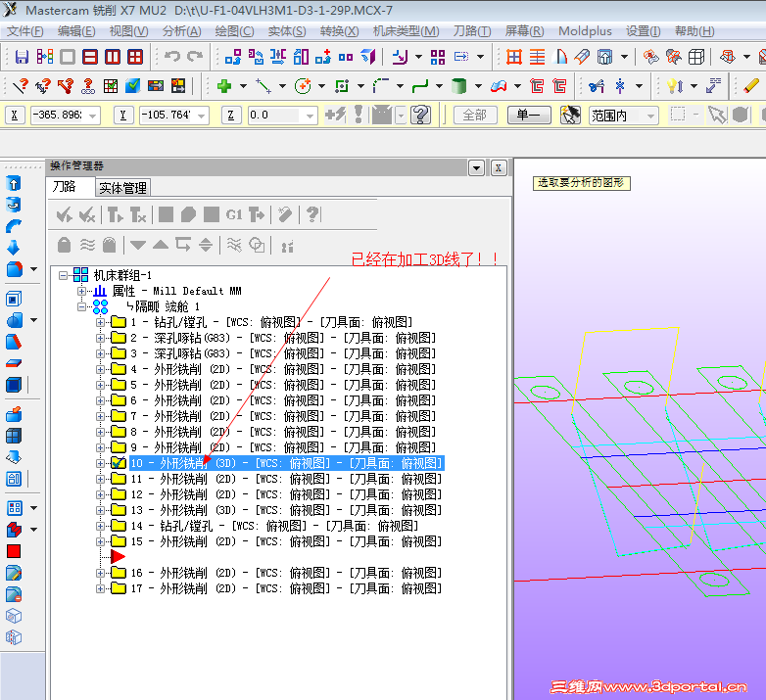The image size is (766, 700).
Task: Open the 范围内 selection mode dropdown
Action: 650,117
